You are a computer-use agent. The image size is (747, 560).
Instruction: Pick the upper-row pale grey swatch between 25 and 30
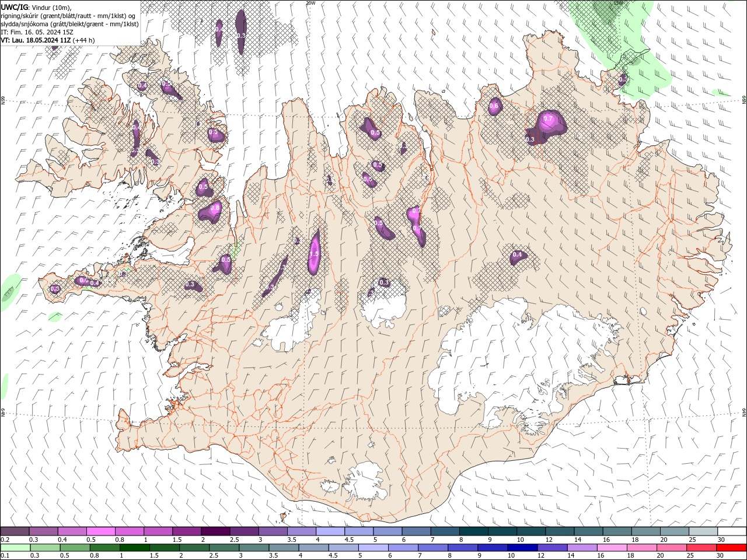click(703, 531)
